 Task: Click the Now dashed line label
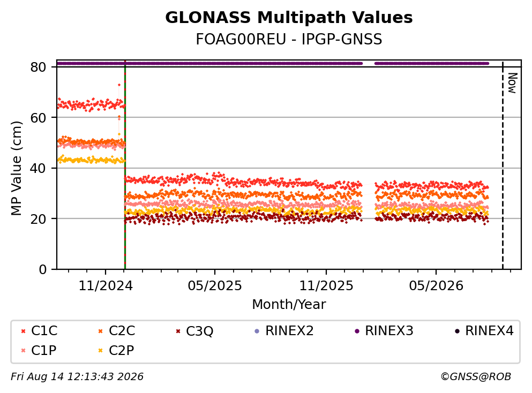click(x=512, y=83)
